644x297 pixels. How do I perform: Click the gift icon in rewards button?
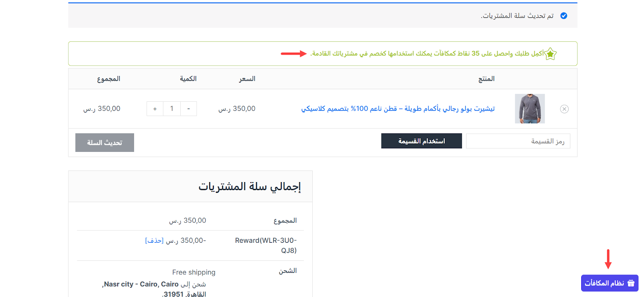(631, 283)
